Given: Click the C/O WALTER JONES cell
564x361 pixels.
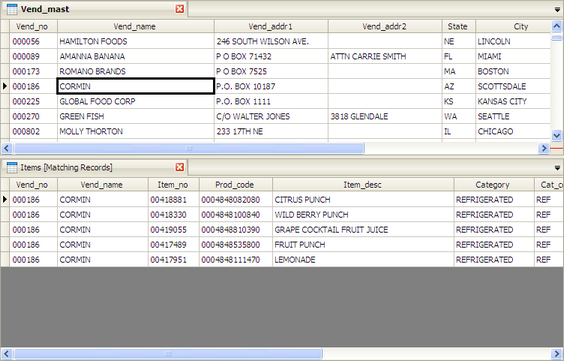Looking at the screenshot, I should pyautogui.click(x=271, y=116).
